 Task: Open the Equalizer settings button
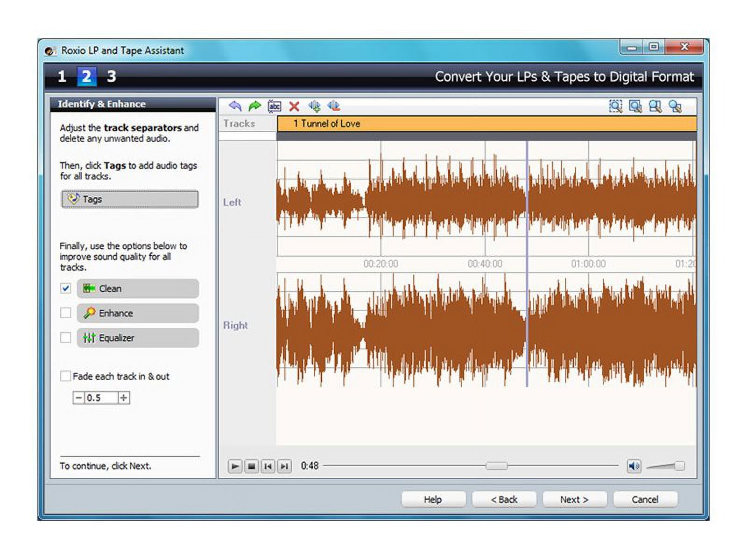[138, 338]
